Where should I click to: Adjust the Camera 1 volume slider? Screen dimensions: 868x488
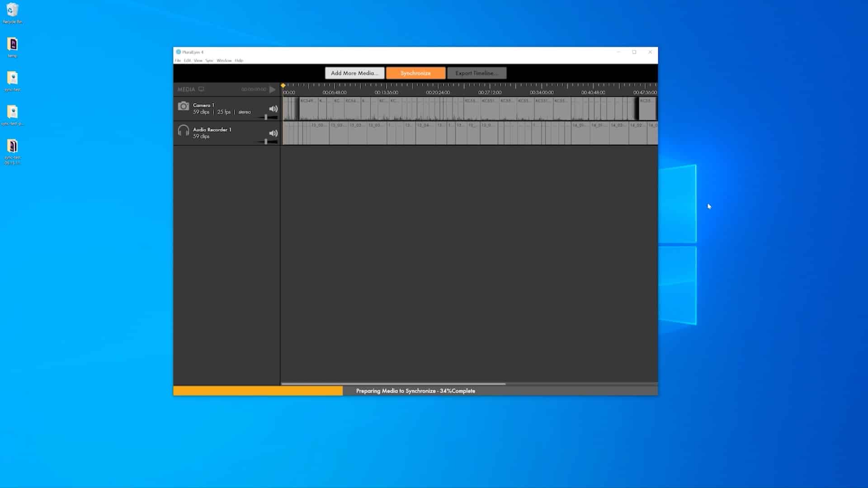coord(267,117)
